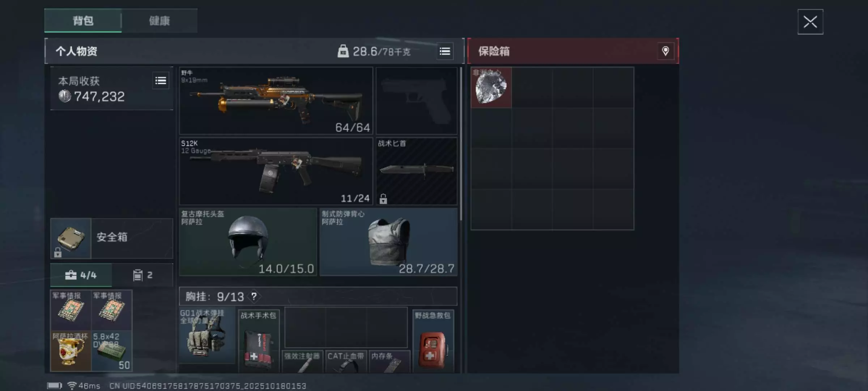Image resolution: width=868 pixels, height=391 pixels.
Task: Open the list menu in 个人物资 header
Action: [445, 51]
